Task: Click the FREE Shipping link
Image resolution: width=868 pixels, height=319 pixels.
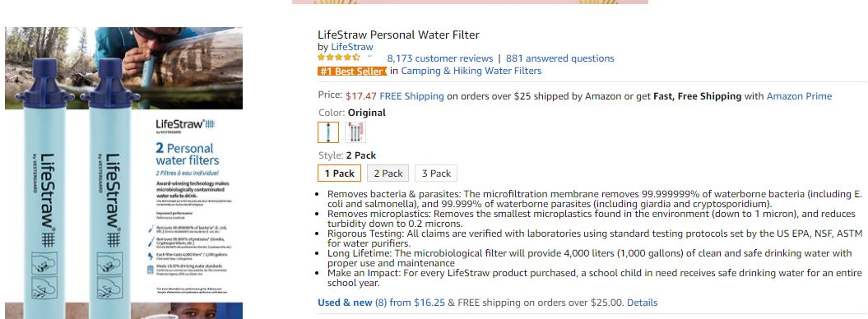Action: click(411, 96)
